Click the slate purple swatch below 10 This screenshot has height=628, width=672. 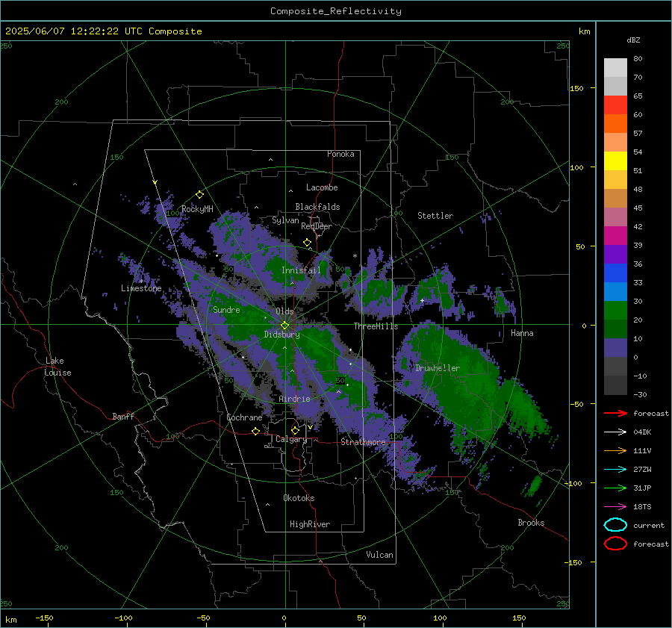(615, 348)
